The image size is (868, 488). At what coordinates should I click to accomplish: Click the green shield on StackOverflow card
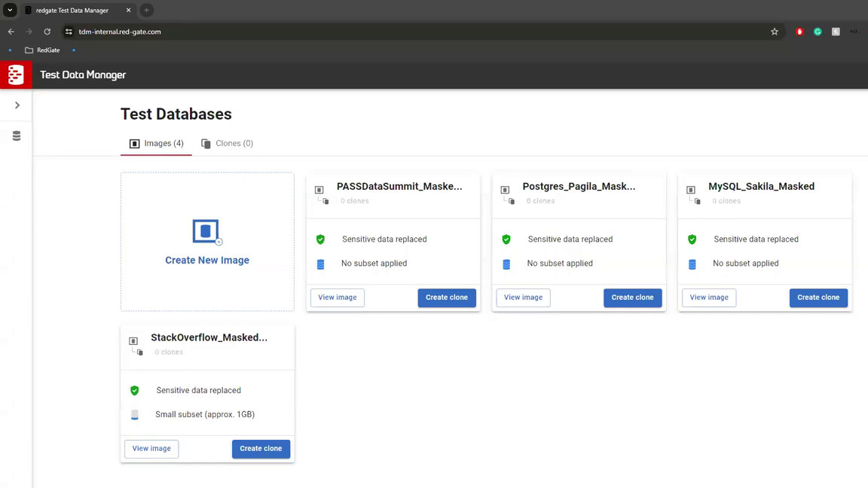coord(135,390)
